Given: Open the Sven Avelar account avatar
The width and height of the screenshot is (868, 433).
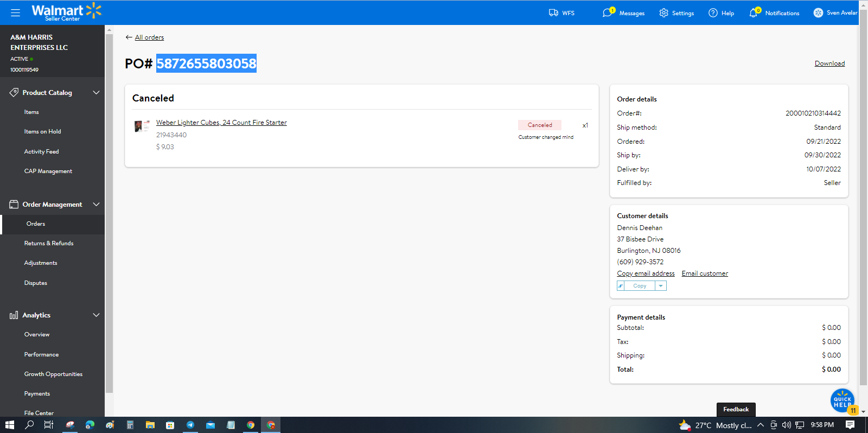Looking at the screenshot, I should point(818,13).
